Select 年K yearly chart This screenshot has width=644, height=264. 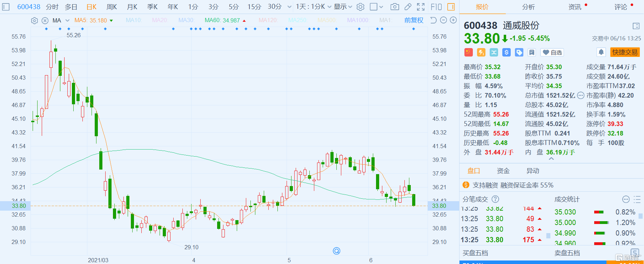(173, 7)
